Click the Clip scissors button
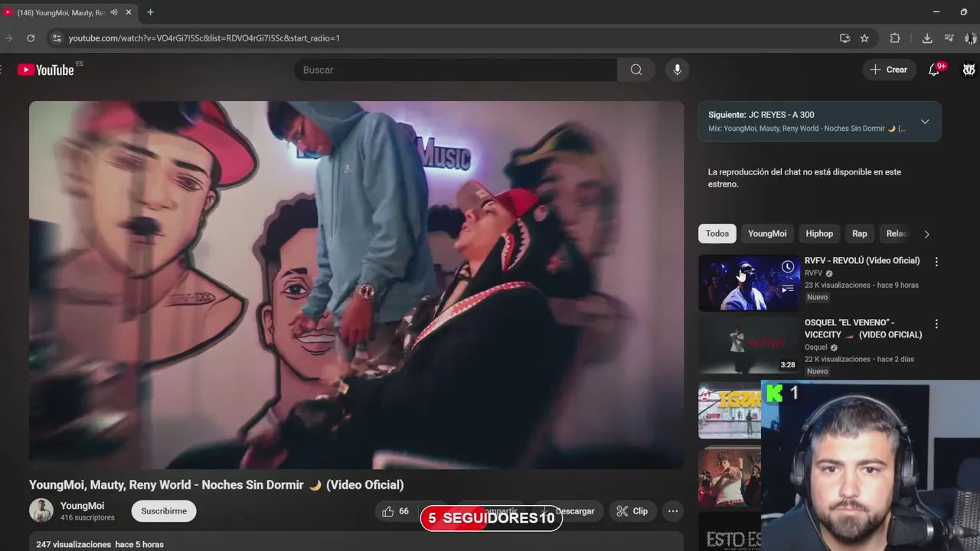This screenshot has height=551, width=980. (x=632, y=511)
